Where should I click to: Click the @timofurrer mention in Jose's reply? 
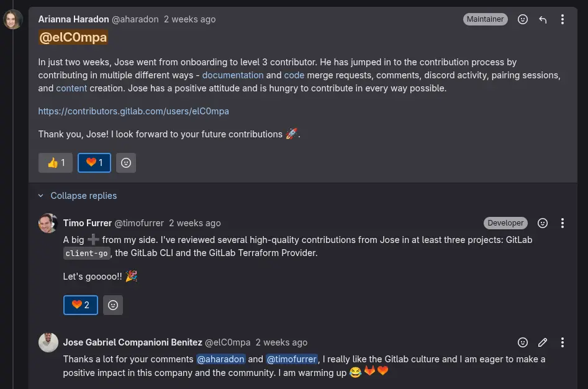pos(292,359)
